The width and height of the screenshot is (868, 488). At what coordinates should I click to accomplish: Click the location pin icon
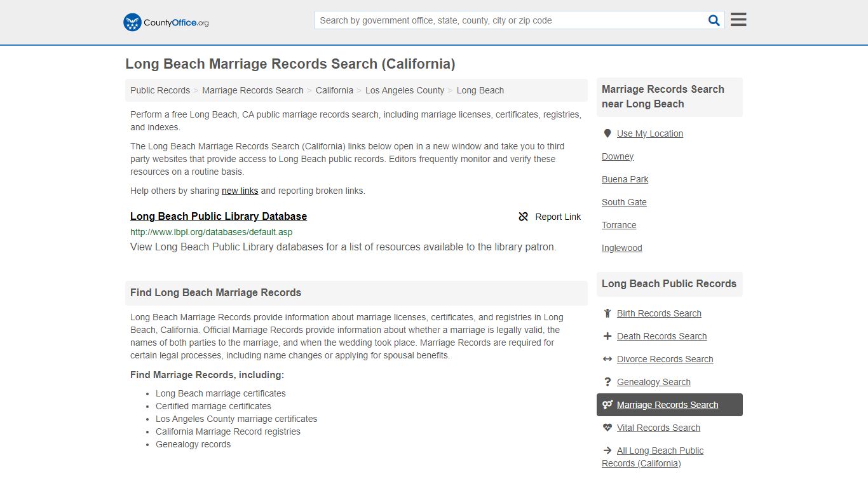point(607,133)
